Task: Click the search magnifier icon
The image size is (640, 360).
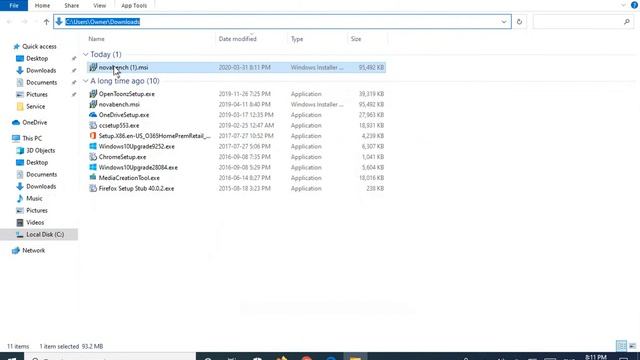Action: [x=627, y=22]
